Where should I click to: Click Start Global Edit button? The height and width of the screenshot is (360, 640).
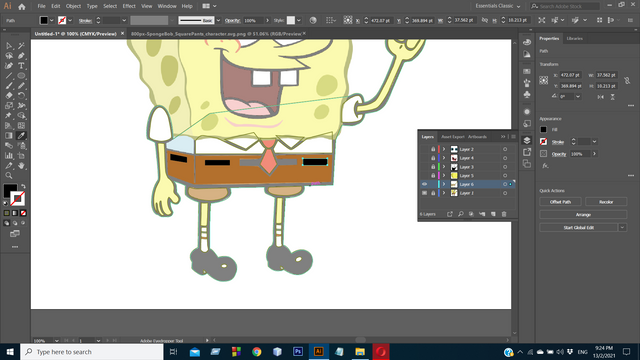pos(578,227)
